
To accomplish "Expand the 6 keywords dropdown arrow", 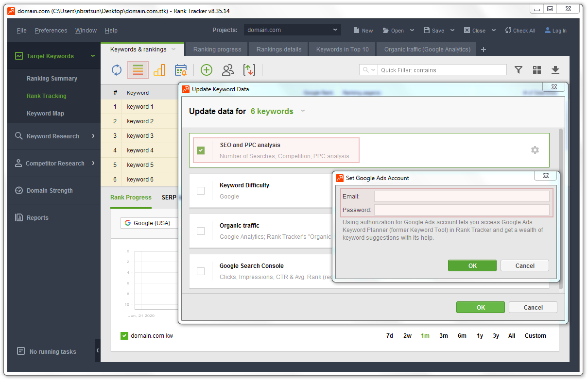I will click(303, 111).
